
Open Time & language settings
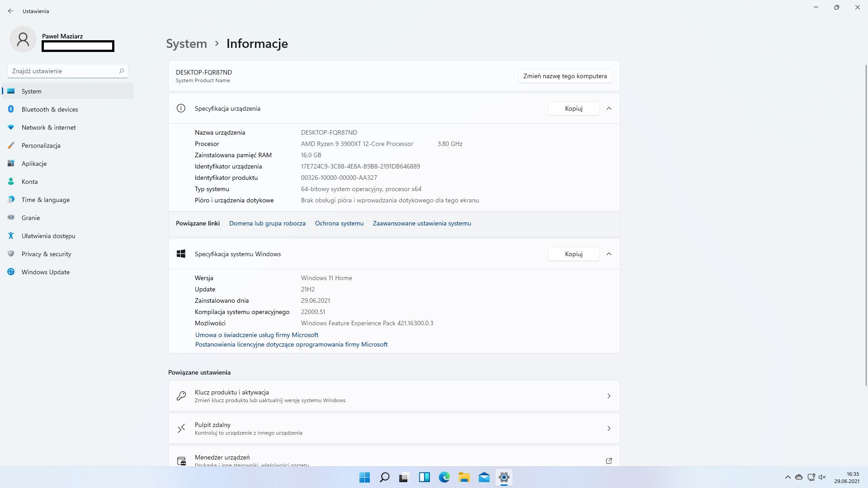(68, 200)
